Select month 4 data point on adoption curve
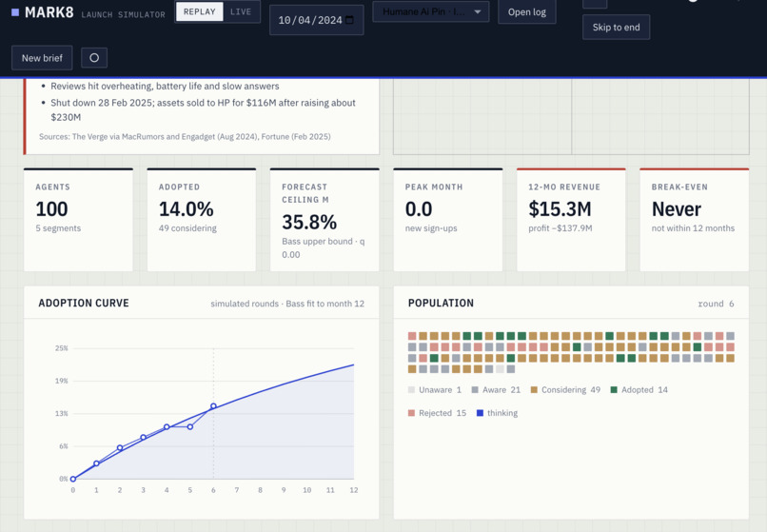Image resolution: width=767 pixels, height=532 pixels. [x=167, y=426]
